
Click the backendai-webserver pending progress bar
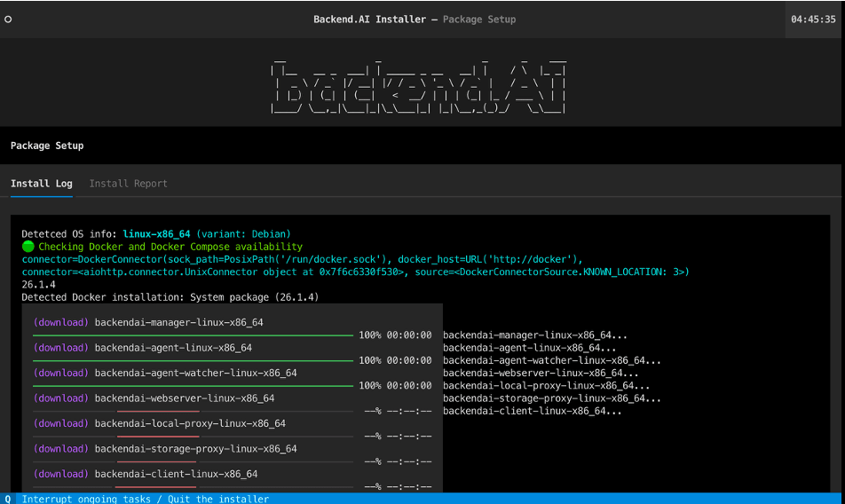point(193,411)
